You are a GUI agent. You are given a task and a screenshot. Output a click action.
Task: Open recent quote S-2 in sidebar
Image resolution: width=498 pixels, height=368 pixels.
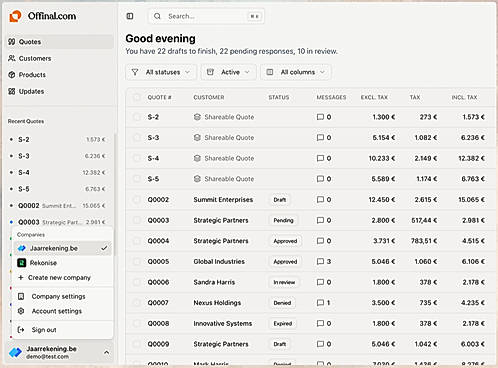(58, 139)
